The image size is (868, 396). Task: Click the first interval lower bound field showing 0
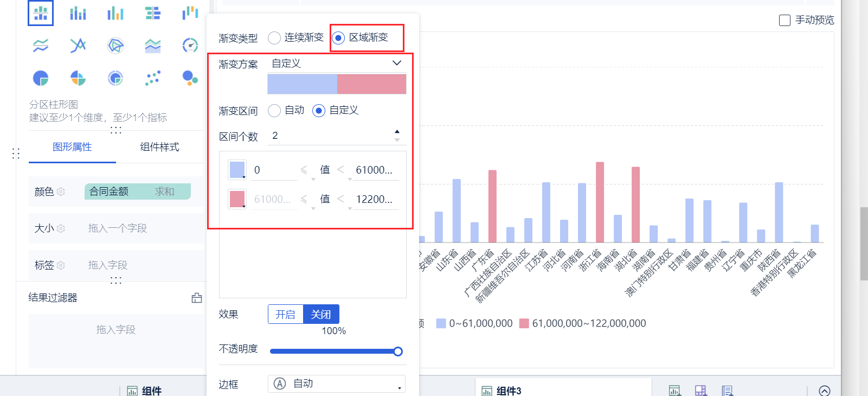(x=274, y=170)
